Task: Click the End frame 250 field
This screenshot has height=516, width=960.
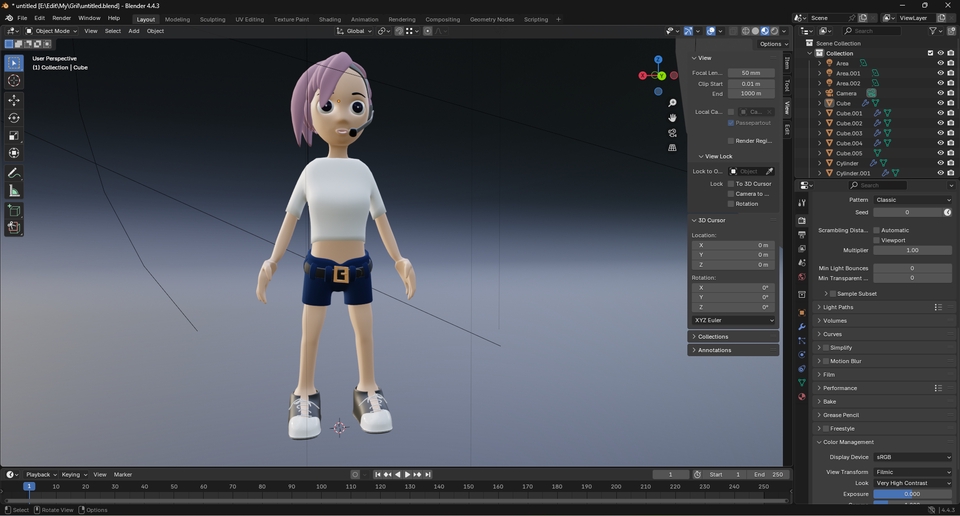Action: point(768,474)
